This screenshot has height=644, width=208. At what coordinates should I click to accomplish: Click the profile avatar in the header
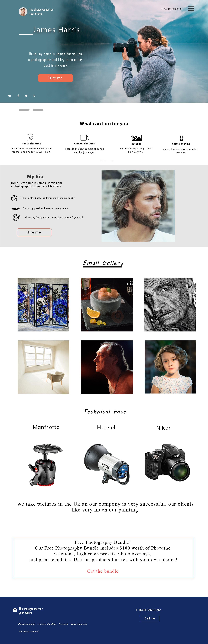pyautogui.click(x=23, y=12)
